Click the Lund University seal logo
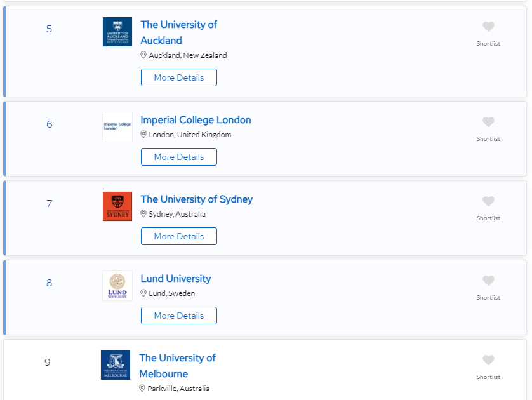This screenshot has height=400, width=532. (x=117, y=286)
